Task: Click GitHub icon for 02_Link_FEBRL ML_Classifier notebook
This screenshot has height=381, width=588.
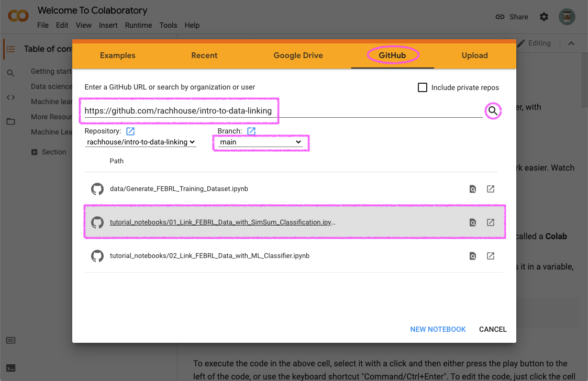Action: [x=97, y=256]
